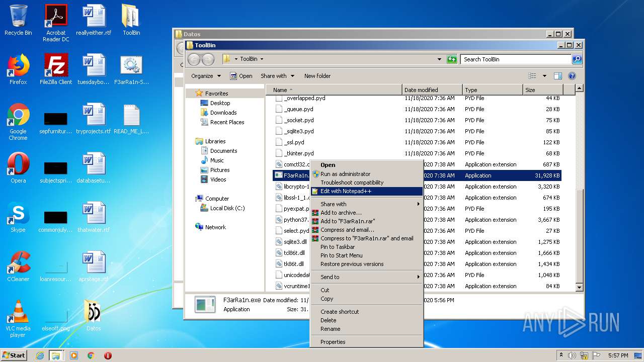The image size is (644, 362).
Task: Open the ToolBin folder on desktop
Action: click(x=131, y=20)
